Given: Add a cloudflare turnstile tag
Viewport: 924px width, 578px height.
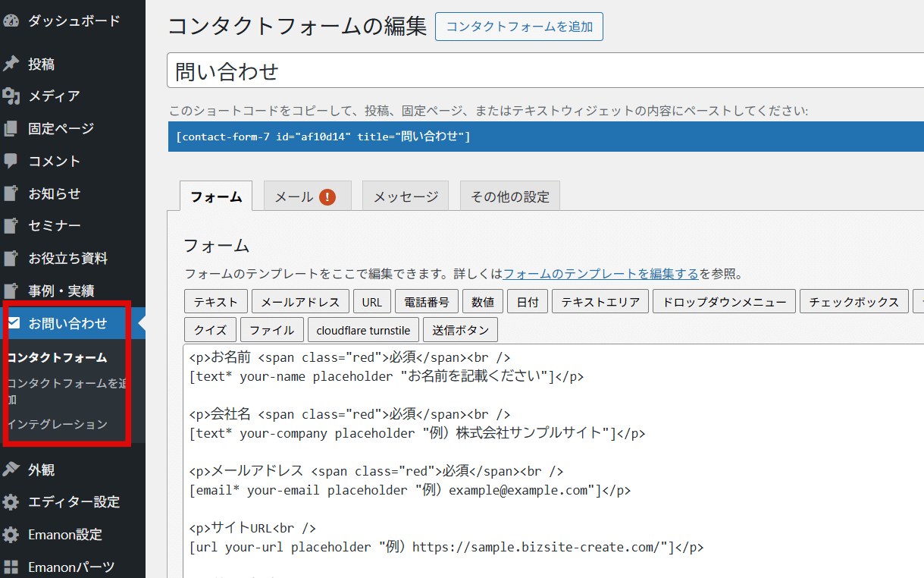Looking at the screenshot, I should pyautogui.click(x=363, y=330).
